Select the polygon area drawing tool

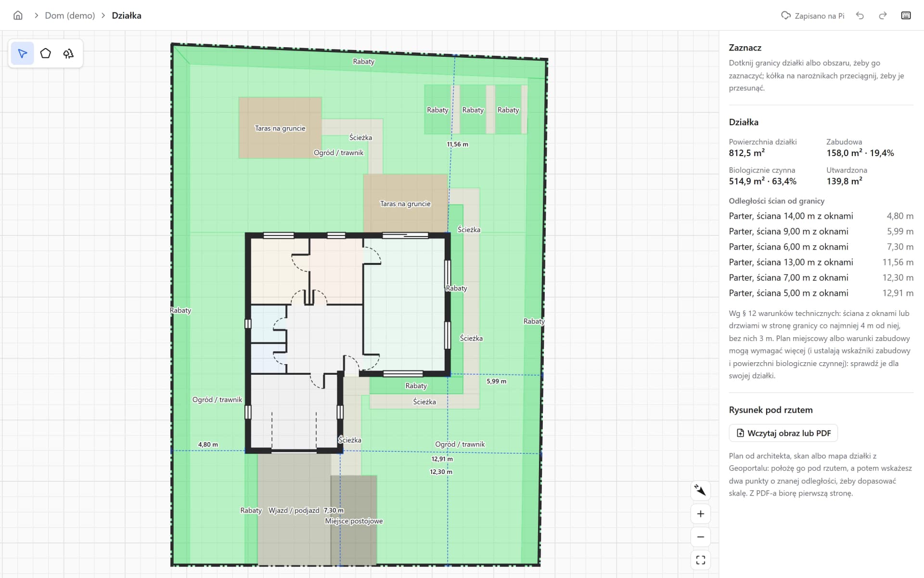pyautogui.click(x=46, y=53)
